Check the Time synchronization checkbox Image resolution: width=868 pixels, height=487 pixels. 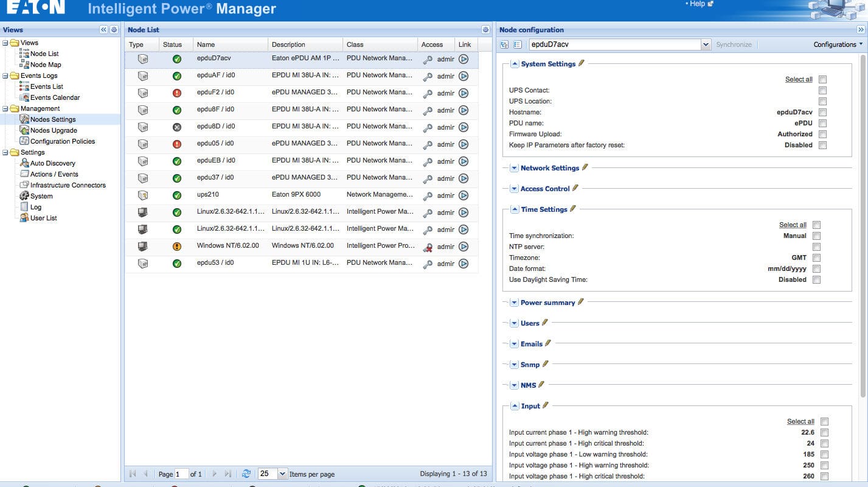816,236
